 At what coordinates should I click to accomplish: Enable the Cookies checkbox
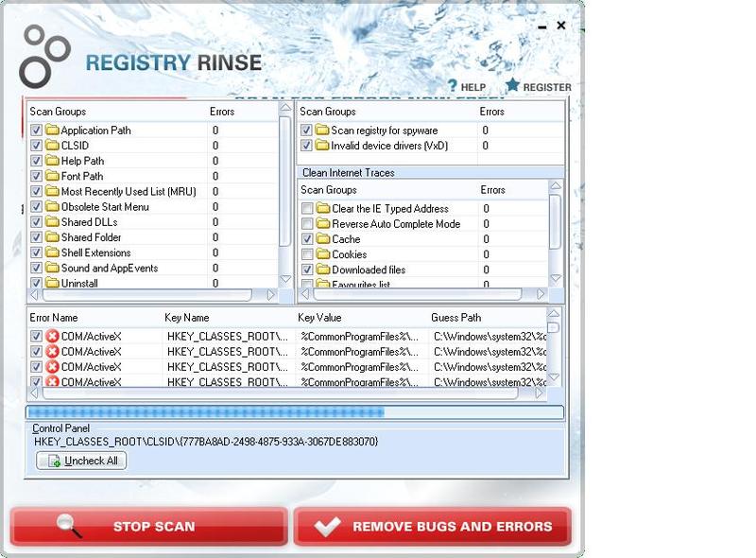pyautogui.click(x=307, y=254)
